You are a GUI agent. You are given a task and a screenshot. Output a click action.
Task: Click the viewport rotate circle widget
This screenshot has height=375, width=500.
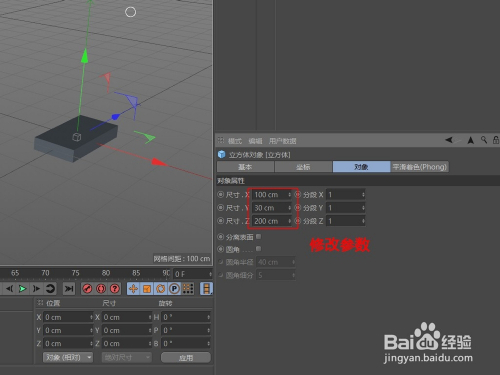point(130,12)
